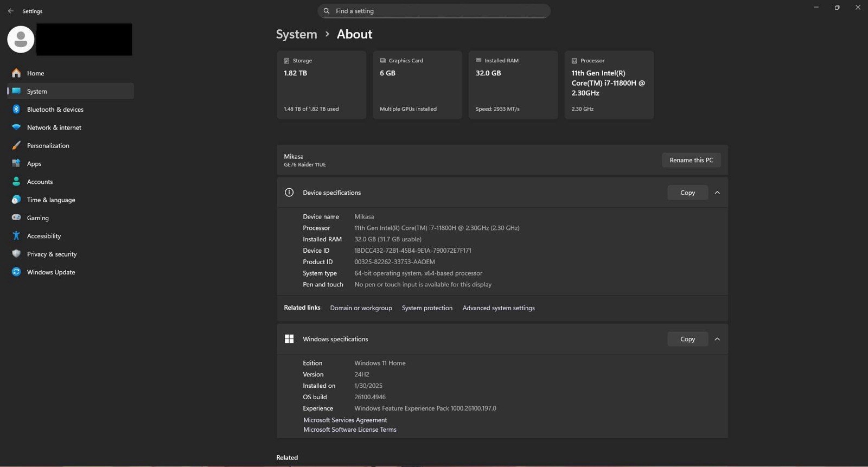Click the Device ID value text
Viewport: 868px width, 467px height.
click(x=413, y=251)
